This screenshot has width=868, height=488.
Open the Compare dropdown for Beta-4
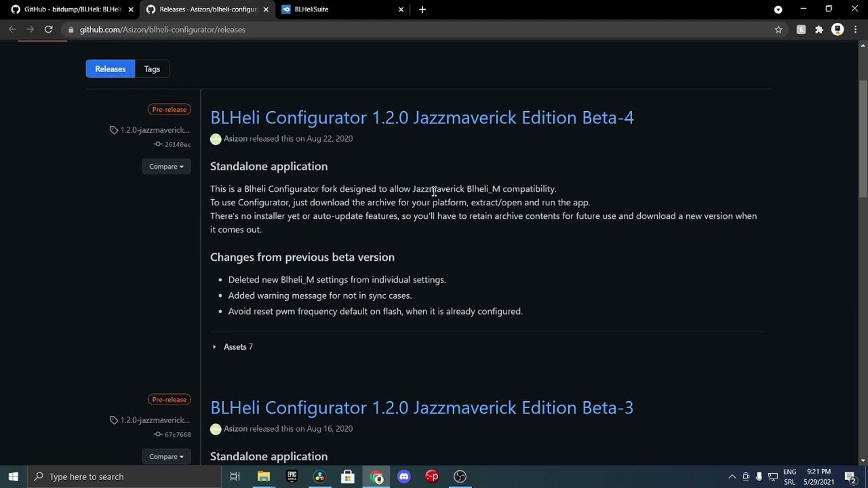166,166
